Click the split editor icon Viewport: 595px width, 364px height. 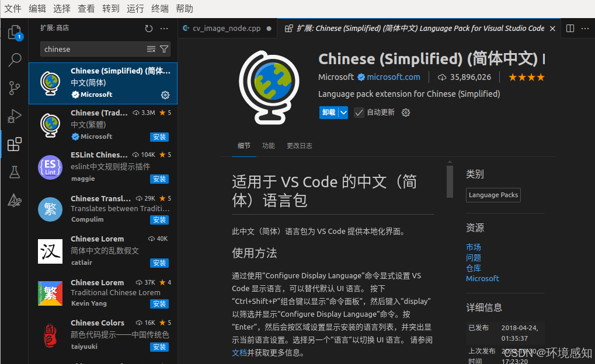(570, 29)
